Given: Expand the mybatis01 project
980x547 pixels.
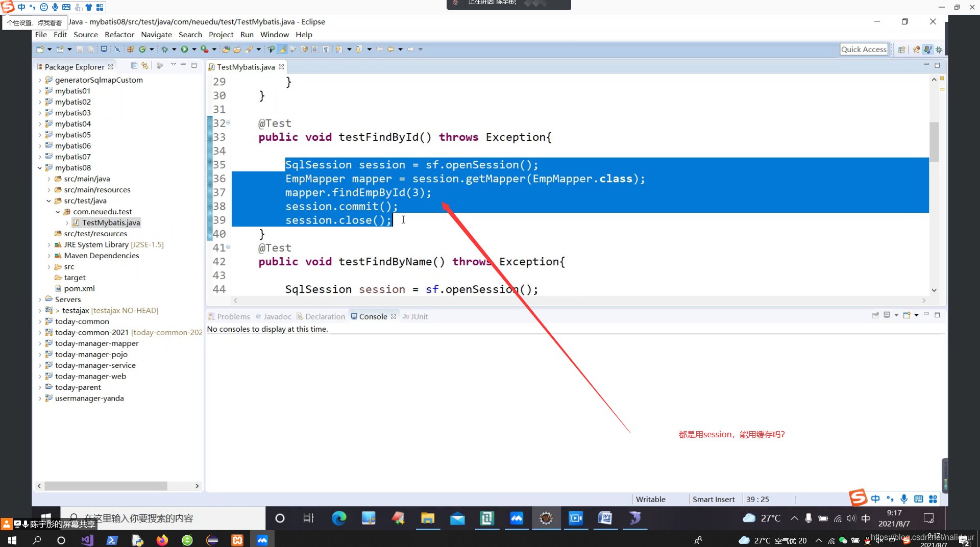Looking at the screenshot, I should pos(40,91).
